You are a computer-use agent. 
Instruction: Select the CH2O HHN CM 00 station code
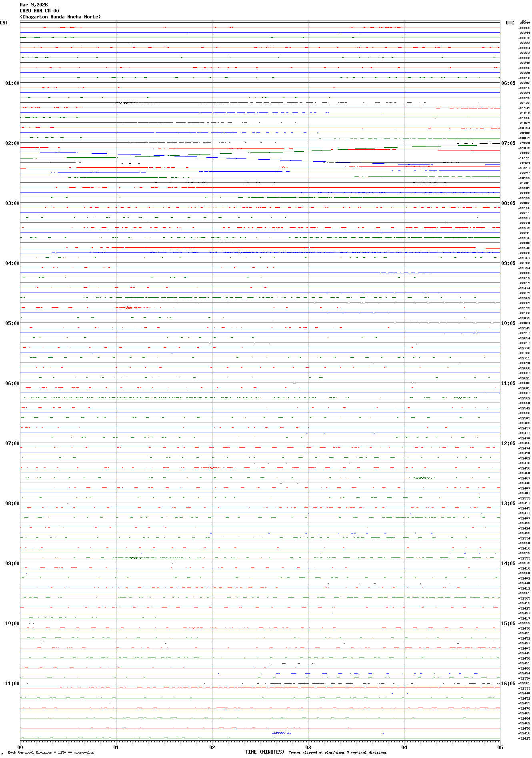tap(39, 11)
